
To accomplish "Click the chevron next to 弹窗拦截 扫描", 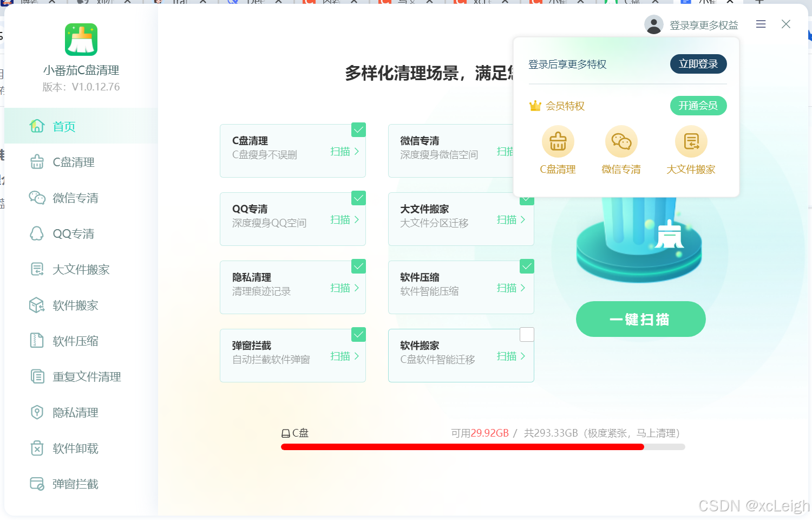I will [x=357, y=356].
